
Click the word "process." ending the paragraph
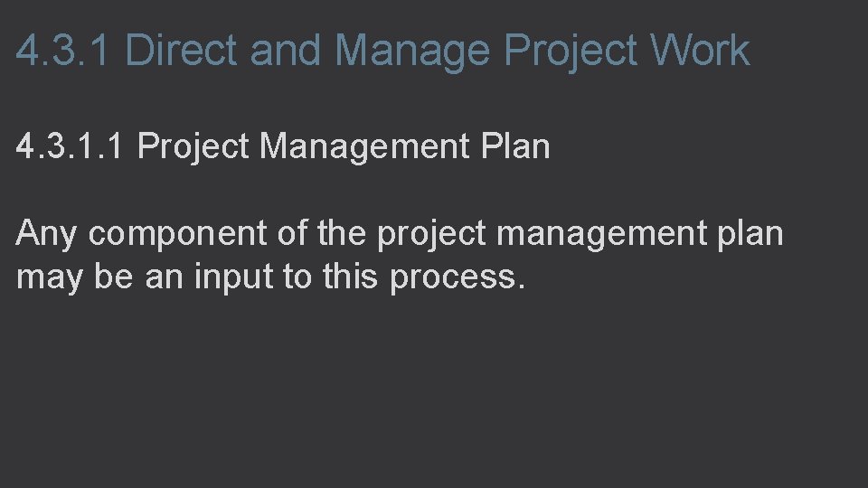click(x=457, y=277)
